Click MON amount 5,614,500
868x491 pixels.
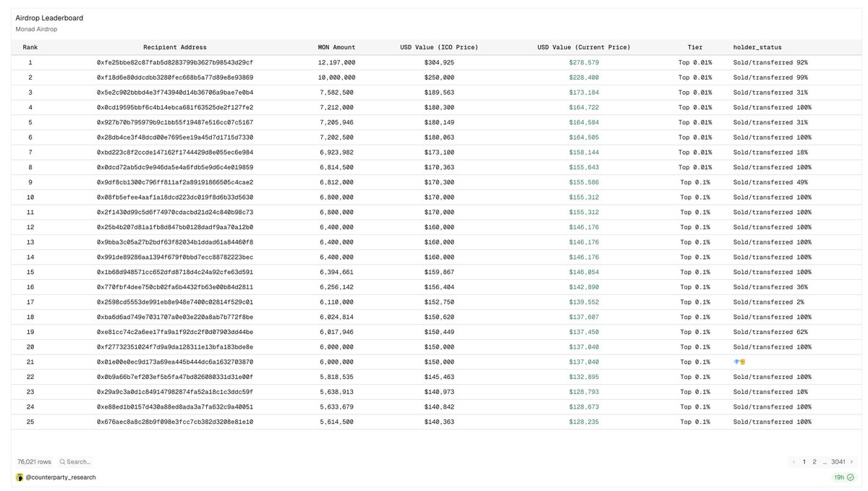point(336,422)
